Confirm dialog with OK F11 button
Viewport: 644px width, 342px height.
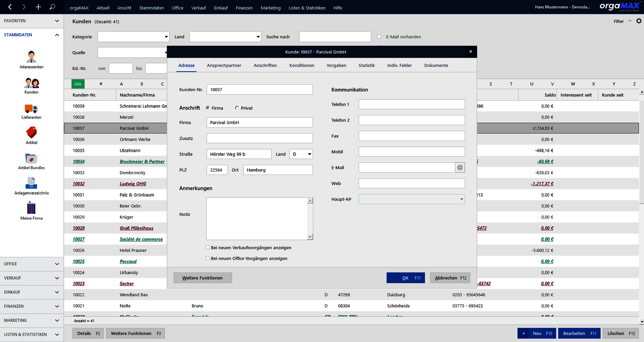point(406,278)
